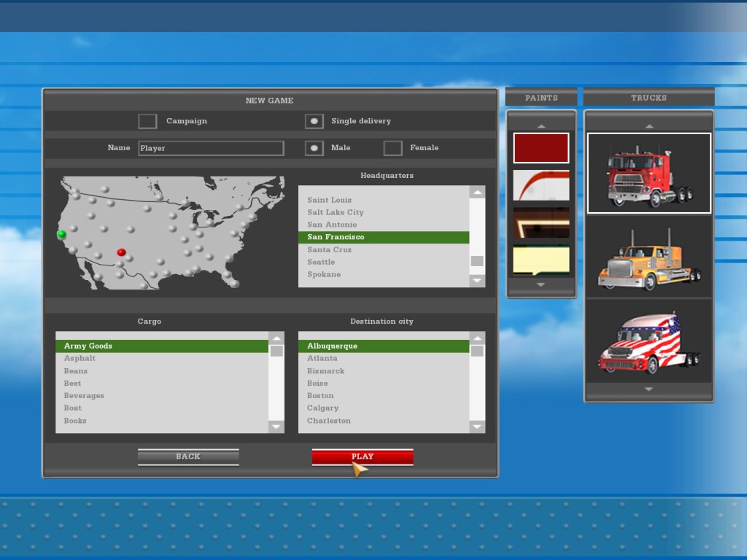Select Beans cargo
This screenshot has width=747, height=560.
point(162,371)
